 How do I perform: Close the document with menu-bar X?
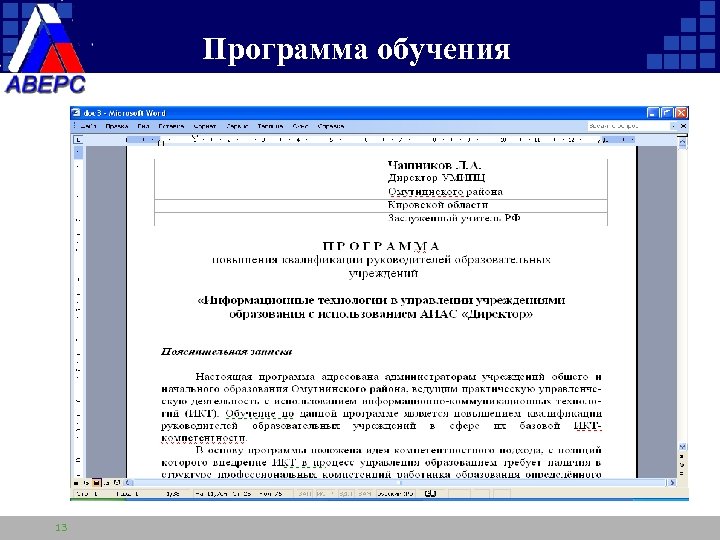point(683,126)
